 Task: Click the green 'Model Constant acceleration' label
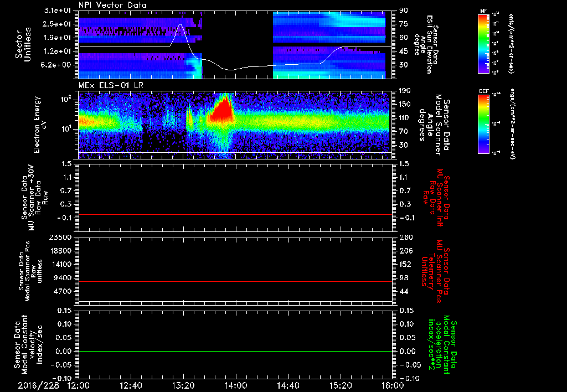[442, 344]
